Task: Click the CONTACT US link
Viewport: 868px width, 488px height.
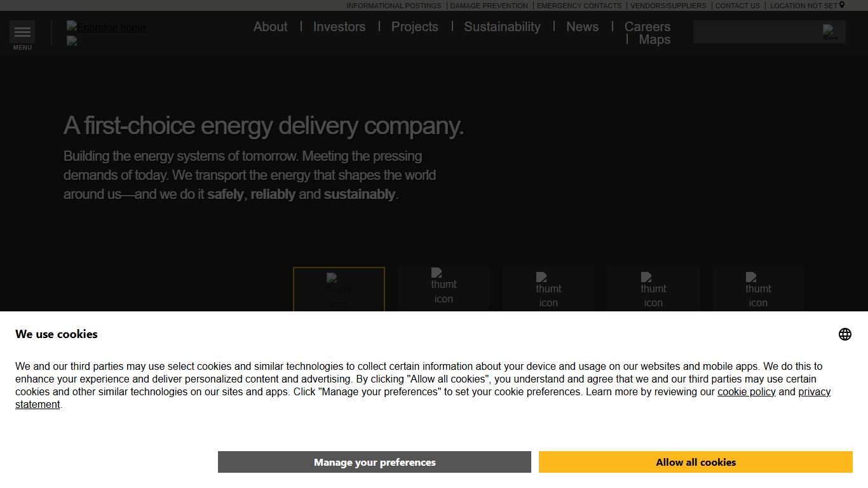Action: pos(737,6)
